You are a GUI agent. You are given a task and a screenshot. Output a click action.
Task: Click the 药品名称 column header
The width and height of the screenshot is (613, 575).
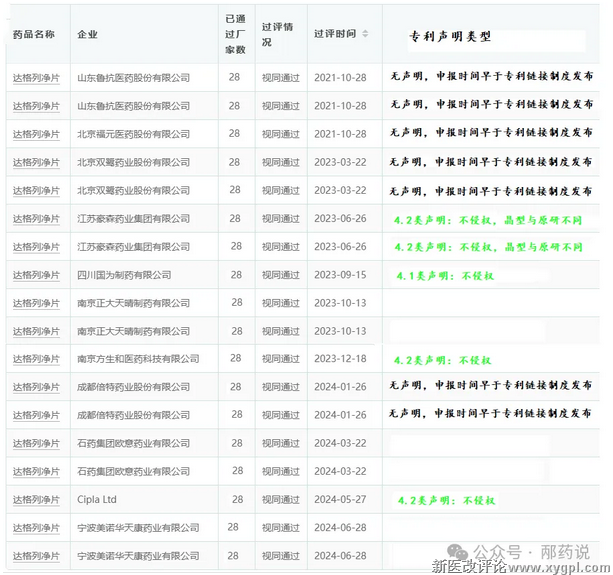tap(34, 34)
